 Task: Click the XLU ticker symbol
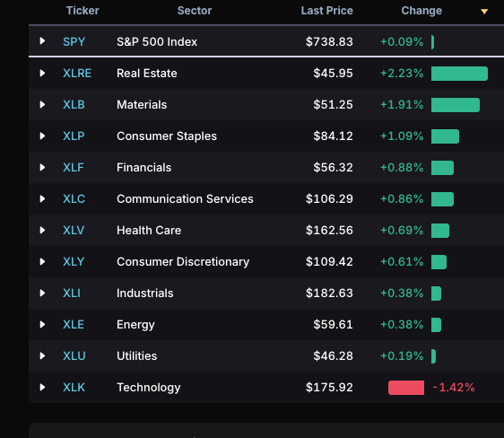click(x=74, y=356)
